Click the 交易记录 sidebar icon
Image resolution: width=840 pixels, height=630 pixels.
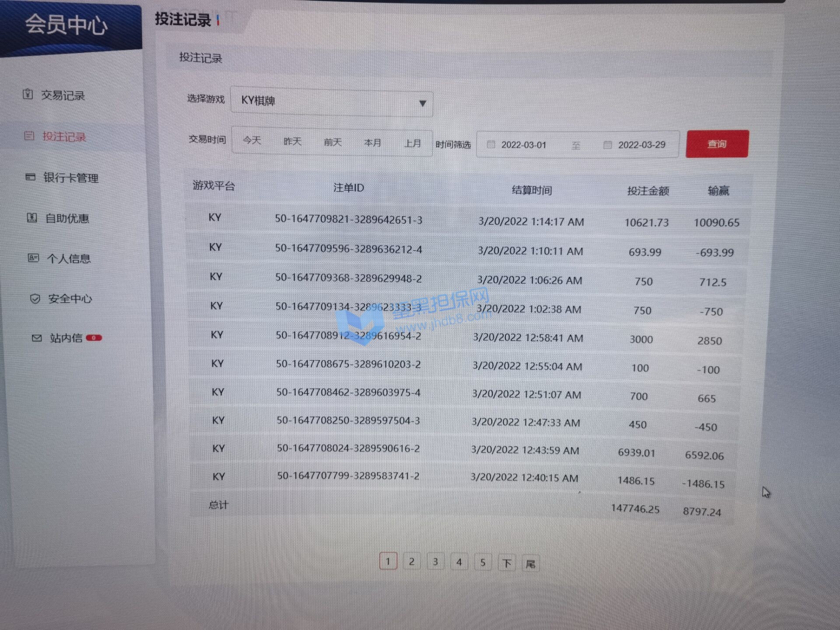pyautogui.click(x=28, y=94)
